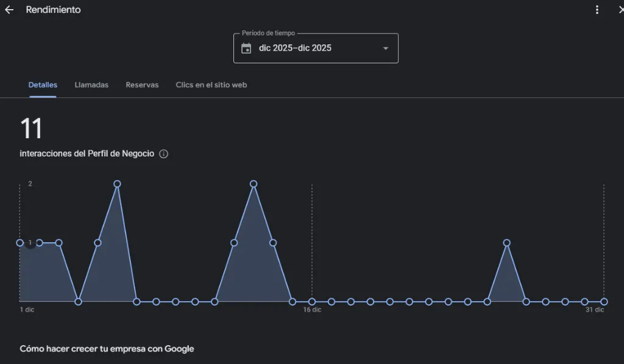Switch to the Llamadas tab

[91, 85]
